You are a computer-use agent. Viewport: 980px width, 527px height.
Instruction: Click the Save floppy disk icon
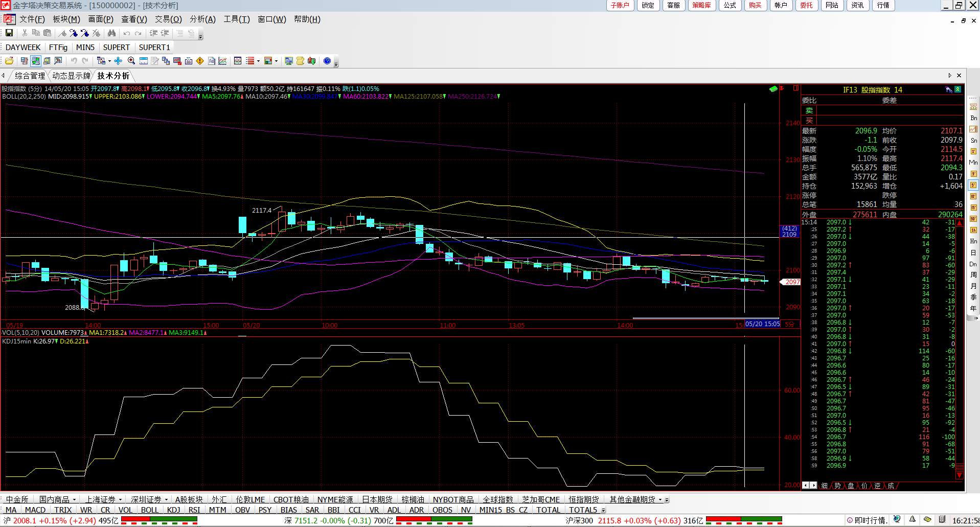(9, 33)
